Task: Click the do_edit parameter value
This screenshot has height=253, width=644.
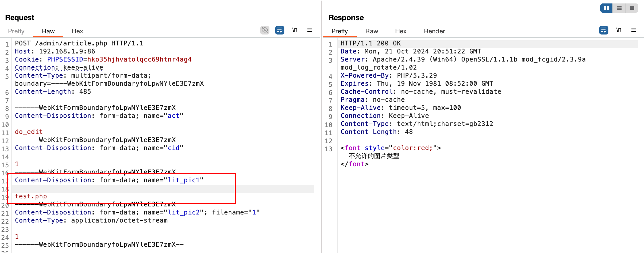Action: 29,132
